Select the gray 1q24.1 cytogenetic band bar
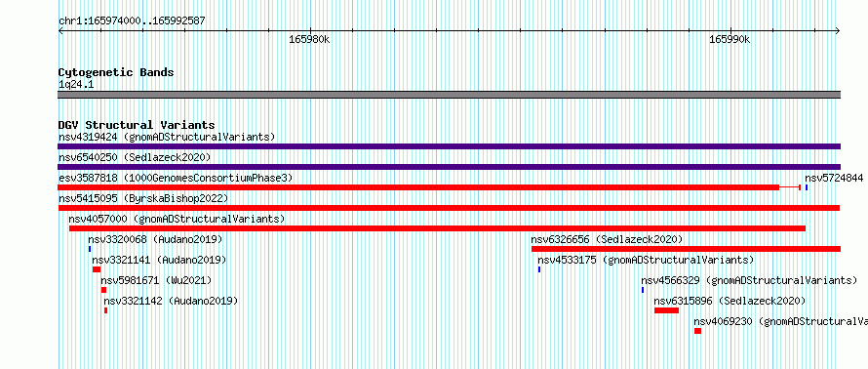 pos(449,95)
